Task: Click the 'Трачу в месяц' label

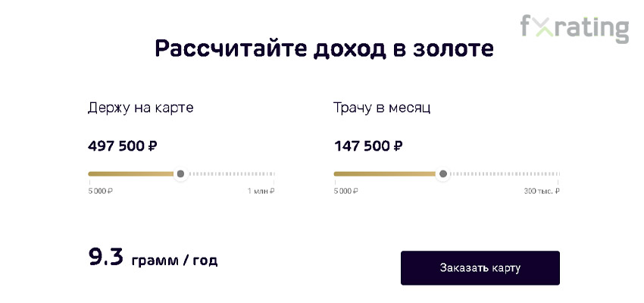Action: pos(382,108)
